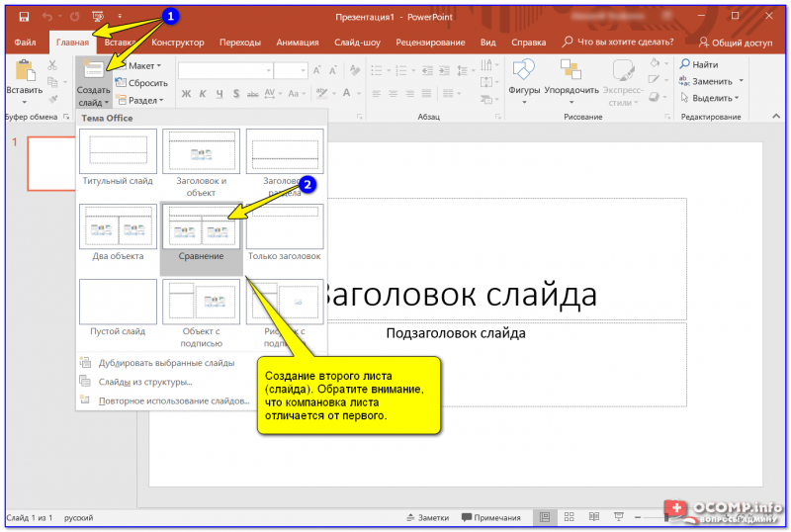Screen dimensions: 791x532
Task: Toggle Заметки notes in status bar
Action: pyautogui.click(x=427, y=517)
